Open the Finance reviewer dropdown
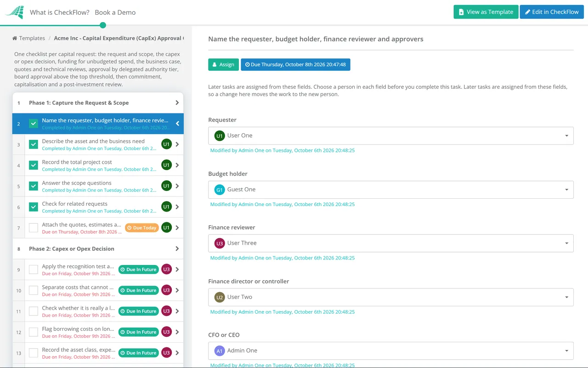Image resolution: width=588 pixels, height=368 pixels. point(391,243)
